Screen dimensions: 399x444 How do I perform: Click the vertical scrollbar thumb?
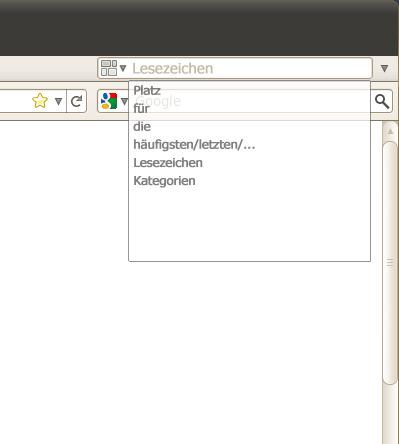tap(390, 263)
